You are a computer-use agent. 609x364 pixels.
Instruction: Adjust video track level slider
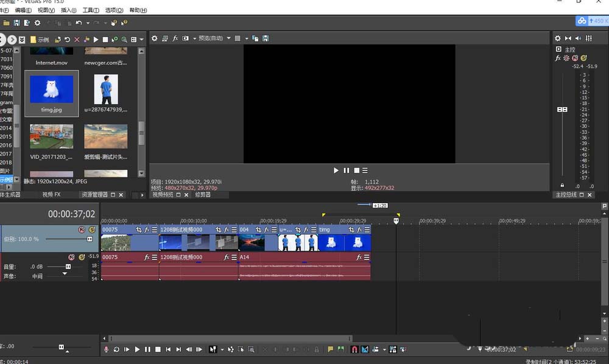tap(90, 239)
